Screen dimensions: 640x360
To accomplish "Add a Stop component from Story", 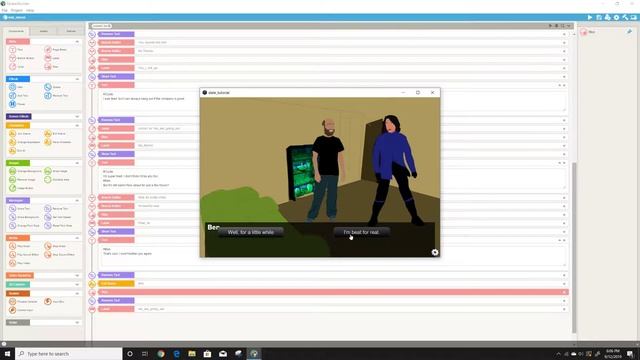I will point(52,67).
